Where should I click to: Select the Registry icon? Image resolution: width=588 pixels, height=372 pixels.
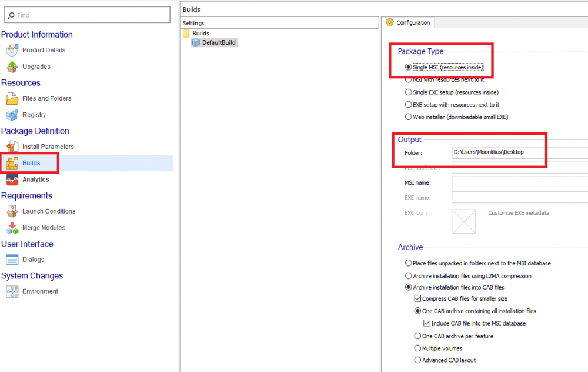12,115
